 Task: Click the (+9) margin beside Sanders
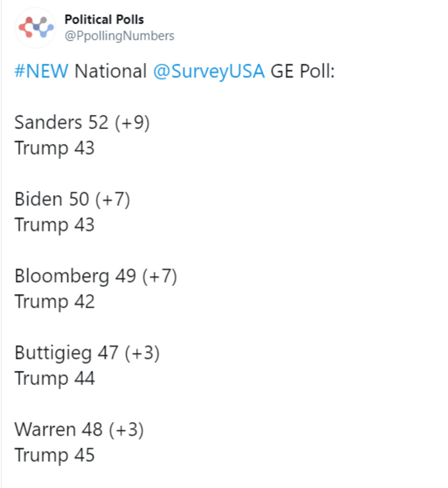click(132, 122)
